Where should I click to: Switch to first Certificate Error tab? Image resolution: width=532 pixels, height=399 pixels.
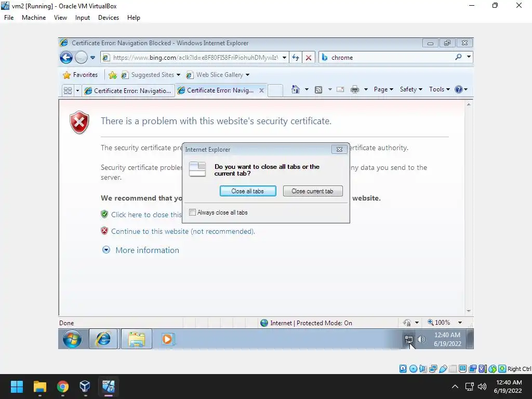pos(128,90)
